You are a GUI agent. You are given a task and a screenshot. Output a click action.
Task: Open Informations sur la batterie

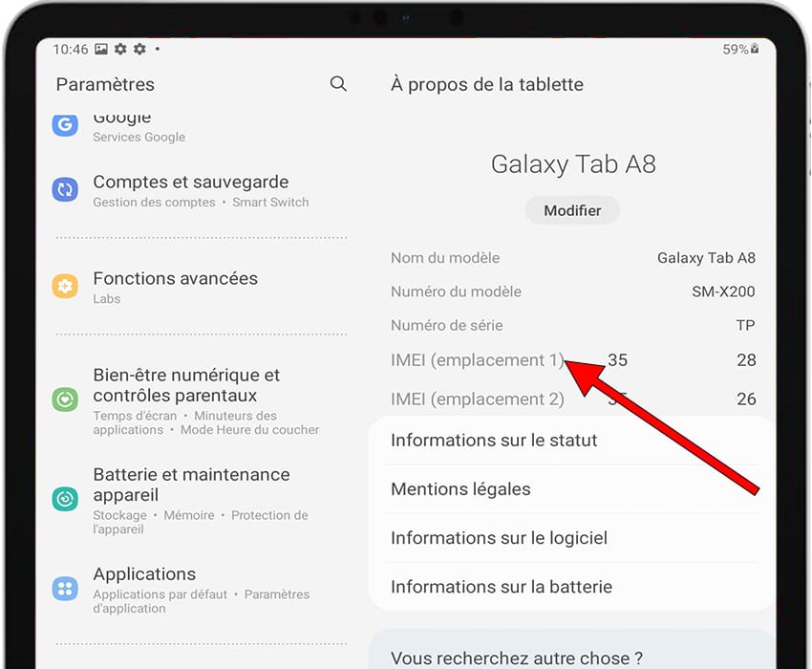572,587
